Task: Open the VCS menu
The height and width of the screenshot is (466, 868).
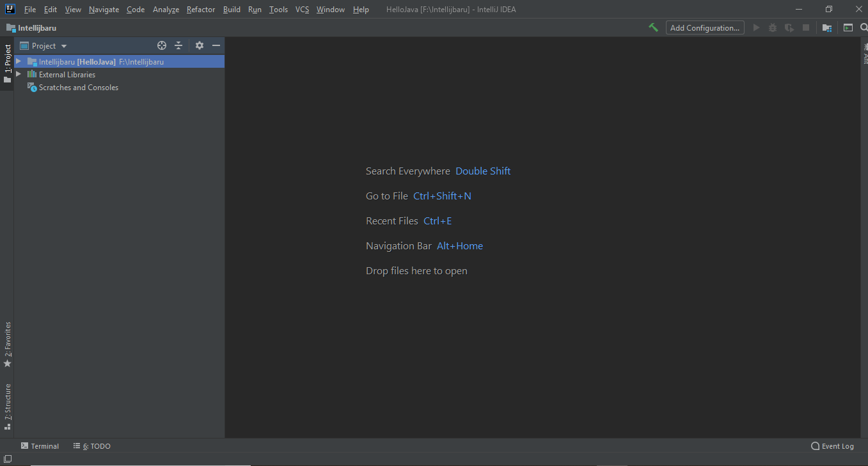Action: 302,10
